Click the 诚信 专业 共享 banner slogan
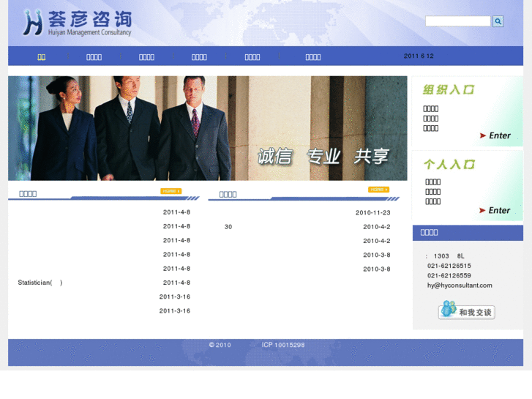This screenshot has height=399, width=532. point(323,157)
